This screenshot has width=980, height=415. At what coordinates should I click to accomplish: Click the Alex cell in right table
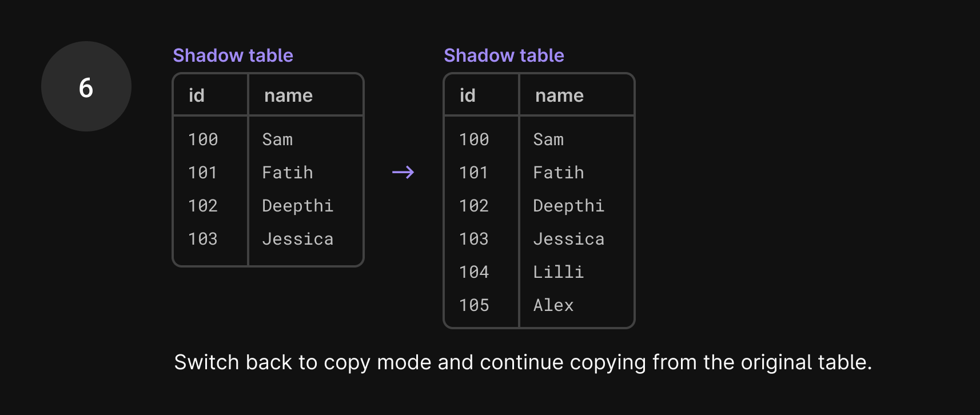point(553,305)
